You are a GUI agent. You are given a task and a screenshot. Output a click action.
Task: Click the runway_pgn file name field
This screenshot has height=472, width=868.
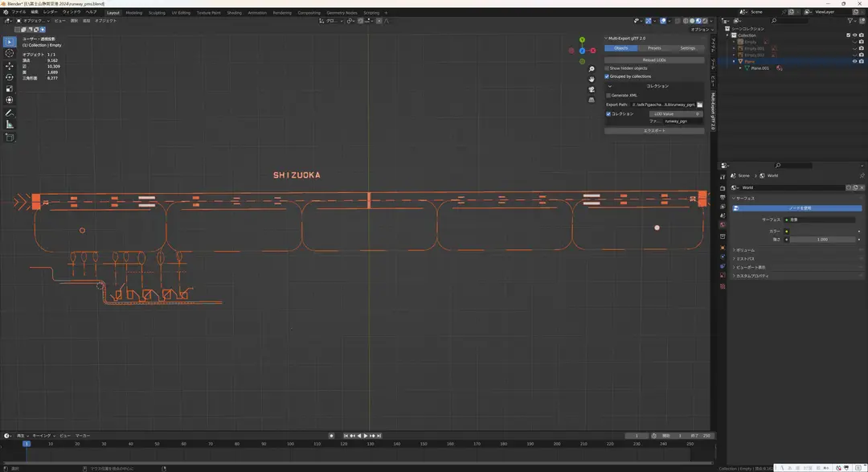click(682, 121)
